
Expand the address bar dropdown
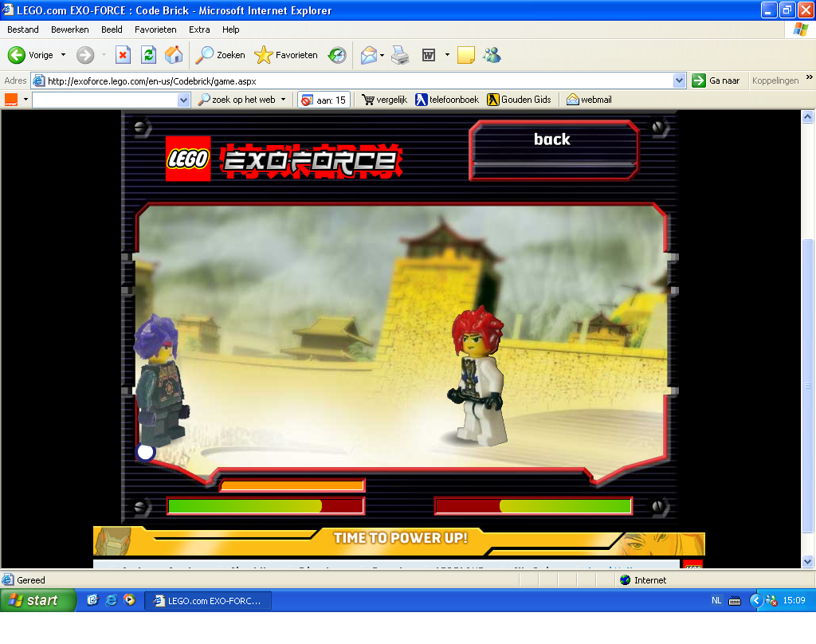[x=679, y=80]
